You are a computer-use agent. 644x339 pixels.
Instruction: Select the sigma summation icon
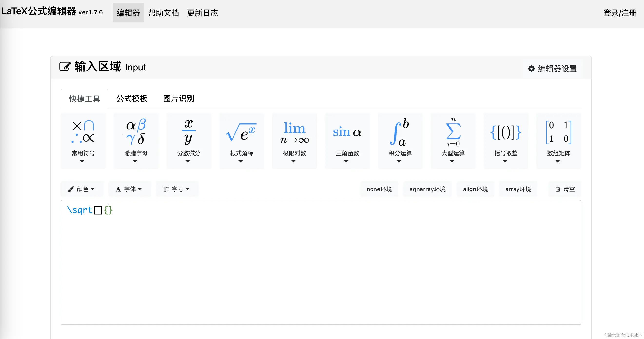453,132
